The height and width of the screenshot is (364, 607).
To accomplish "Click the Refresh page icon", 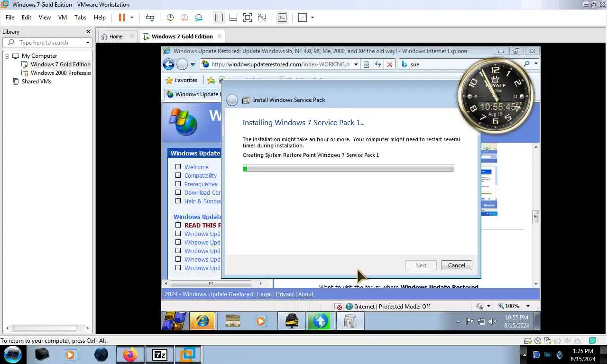I will click(378, 64).
